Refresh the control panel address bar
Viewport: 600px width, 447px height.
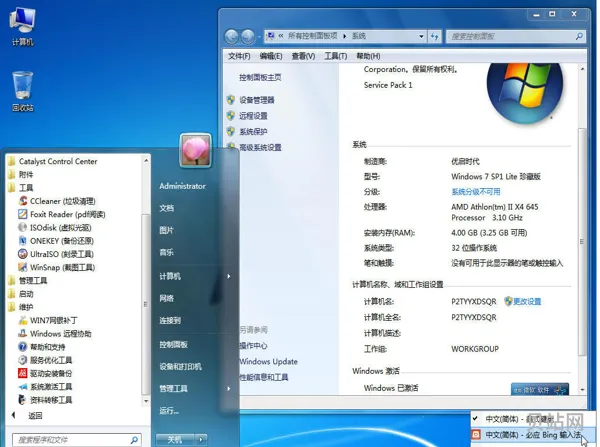click(434, 36)
